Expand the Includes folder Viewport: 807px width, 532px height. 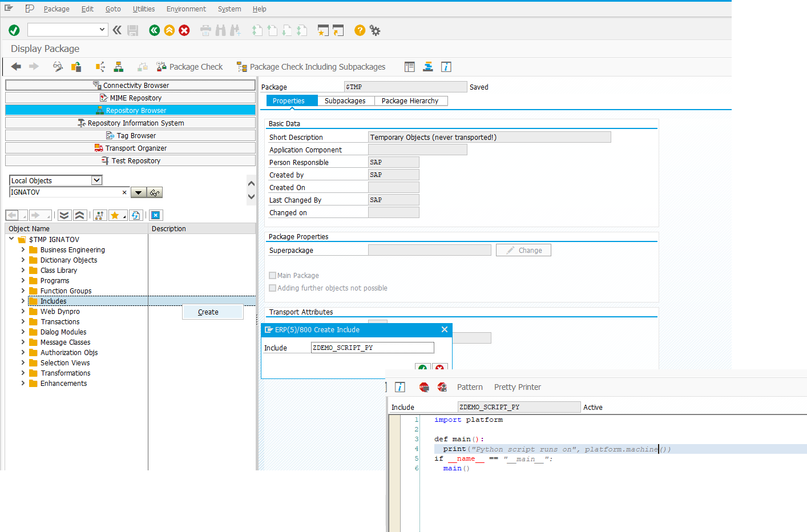23,301
